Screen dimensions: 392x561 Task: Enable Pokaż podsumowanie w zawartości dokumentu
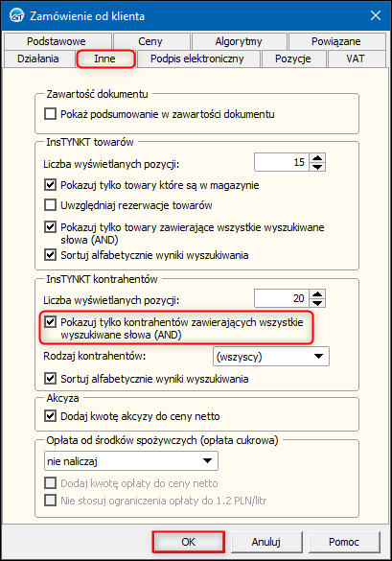coord(50,114)
